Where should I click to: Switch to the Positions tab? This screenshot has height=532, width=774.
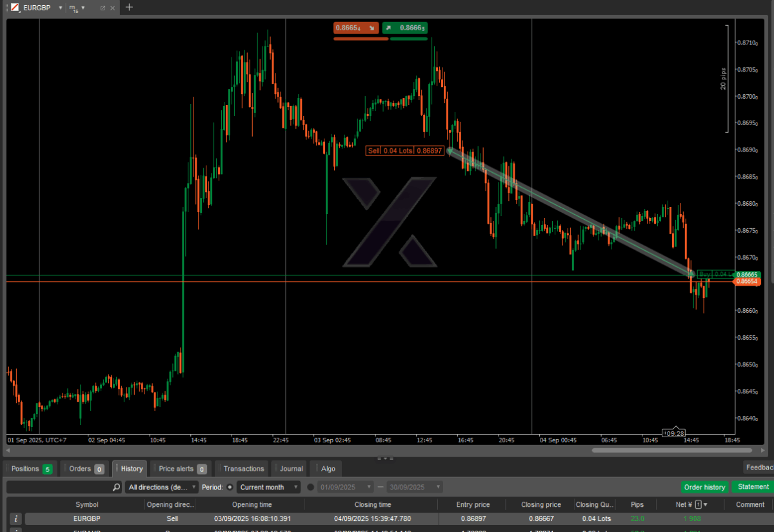pyautogui.click(x=30, y=469)
